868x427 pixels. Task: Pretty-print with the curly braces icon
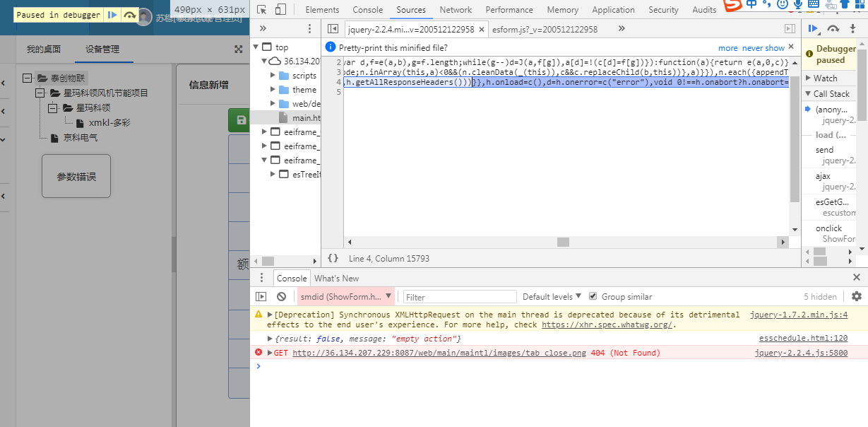(x=333, y=259)
